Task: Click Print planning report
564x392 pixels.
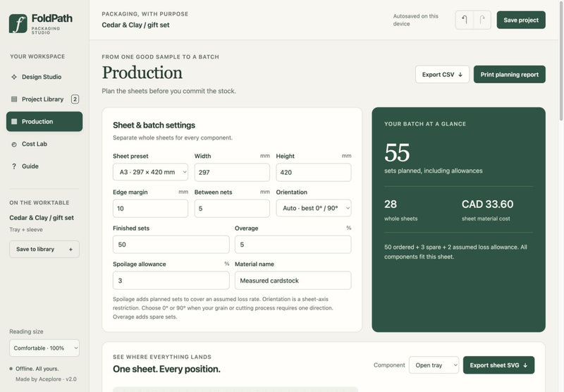Action: coord(509,75)
